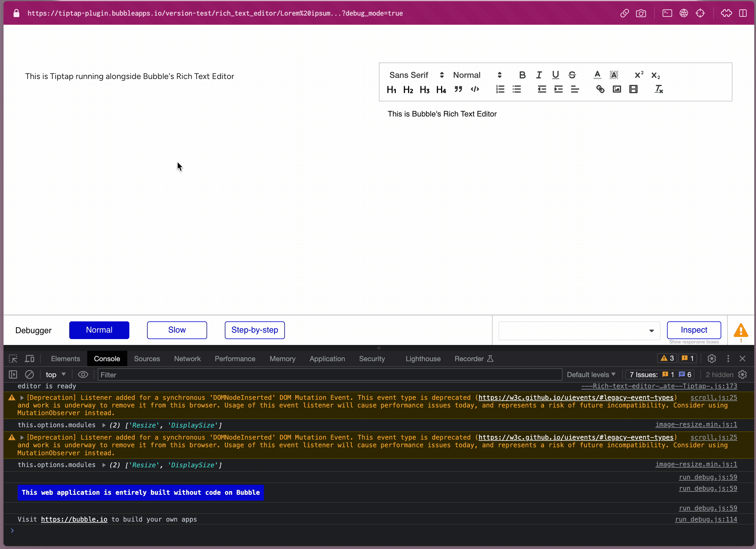Viewport: 756px width, 549px height.
Task: Toggle bold formatting in the editor toolbar
Action: 522,75
